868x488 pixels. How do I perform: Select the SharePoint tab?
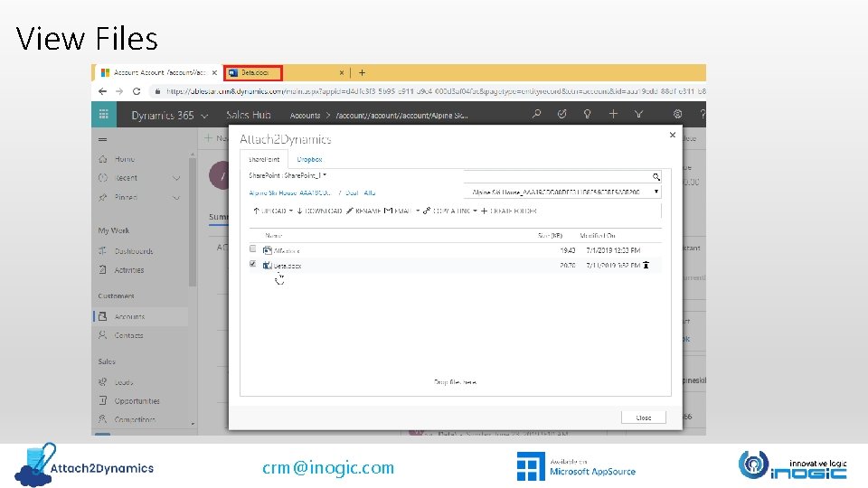click(264, 159)
